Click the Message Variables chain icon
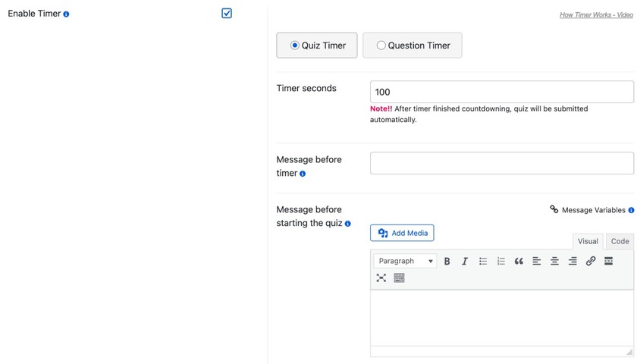 tap(554, 209)
